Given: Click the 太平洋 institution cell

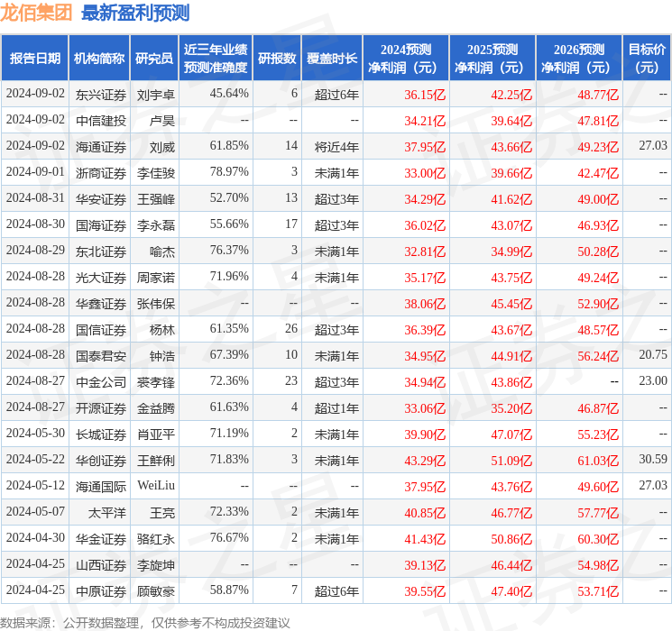Looking at the screenshot, I should 107,513.
